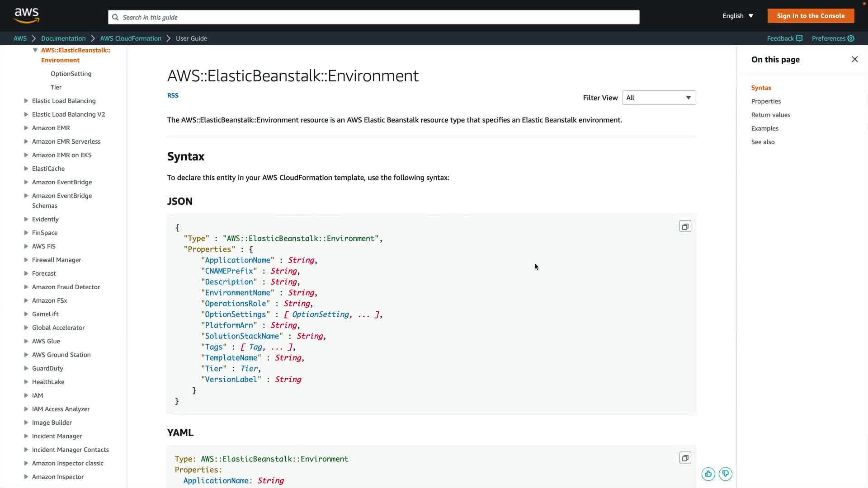This screenshot has width=868, height=488.
Task: Jump to Examples in On this page
Action: [x=764, y=128]
